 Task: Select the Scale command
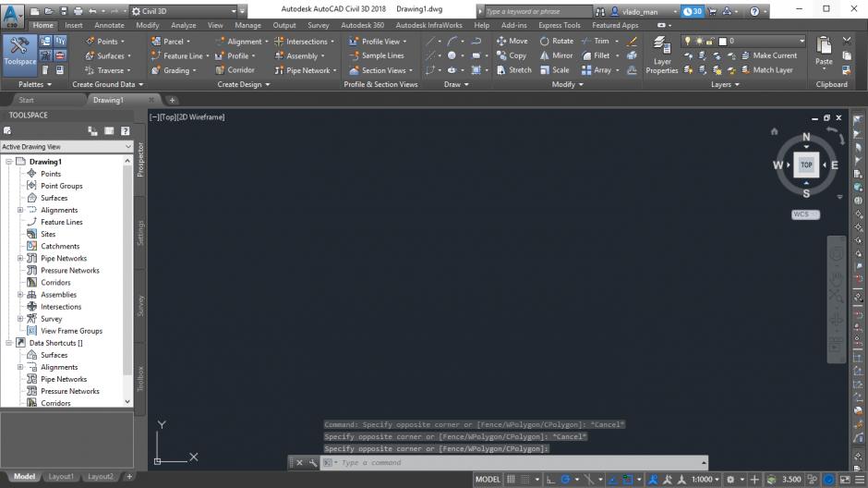click(555, 70)
